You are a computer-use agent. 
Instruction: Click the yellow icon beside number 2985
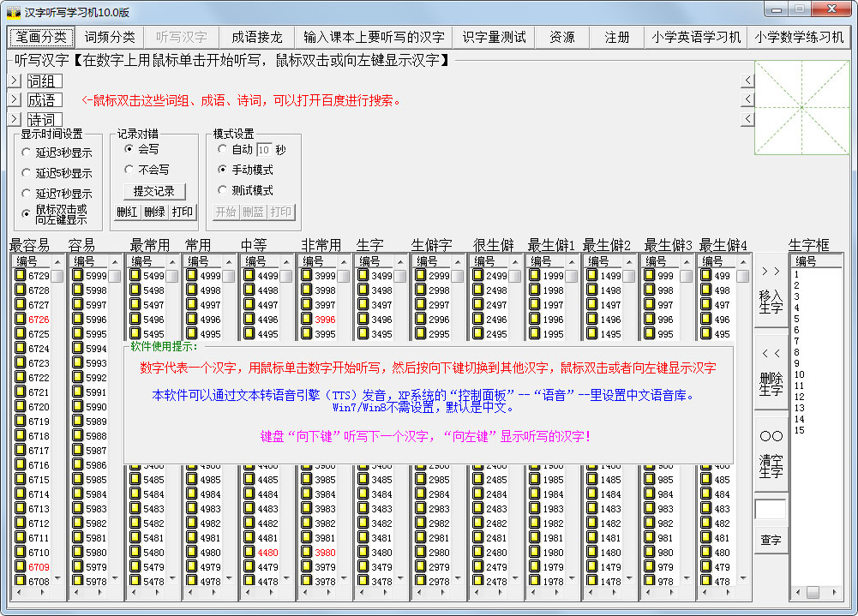coord(421,479)
